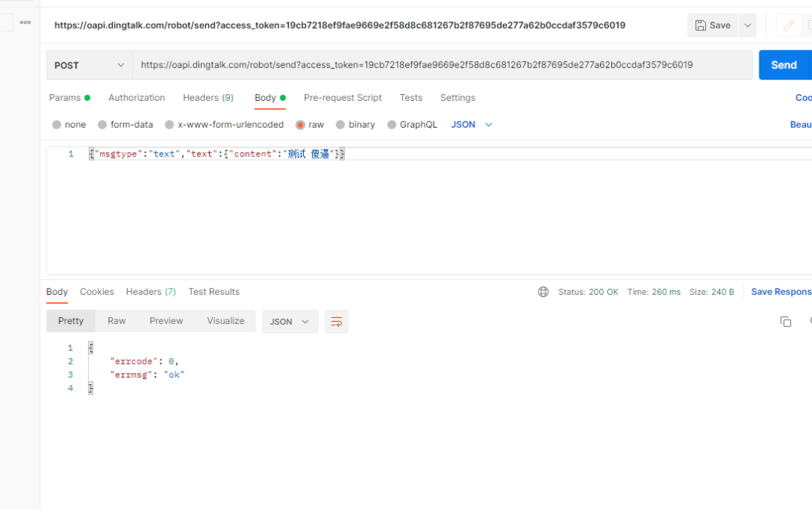Open the Pre-request Script tab
The image size is (812, 509).
click(342, 98)
